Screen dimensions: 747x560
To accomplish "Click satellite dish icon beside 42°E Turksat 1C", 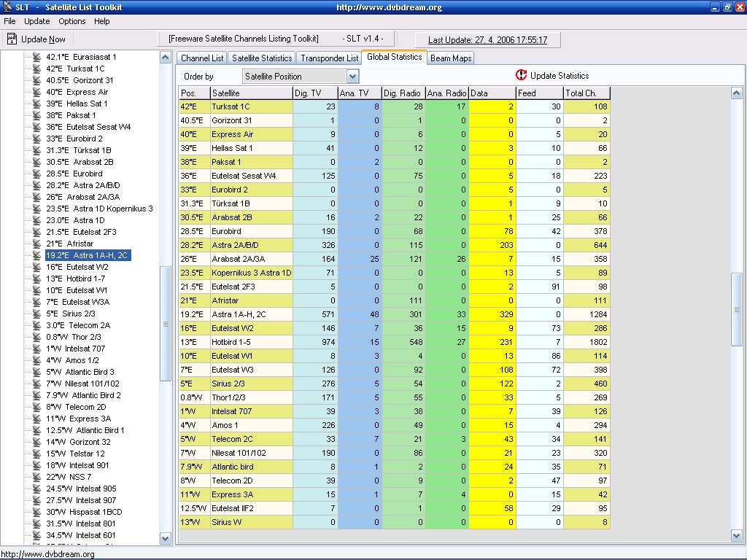I will [x=36, y=69].
